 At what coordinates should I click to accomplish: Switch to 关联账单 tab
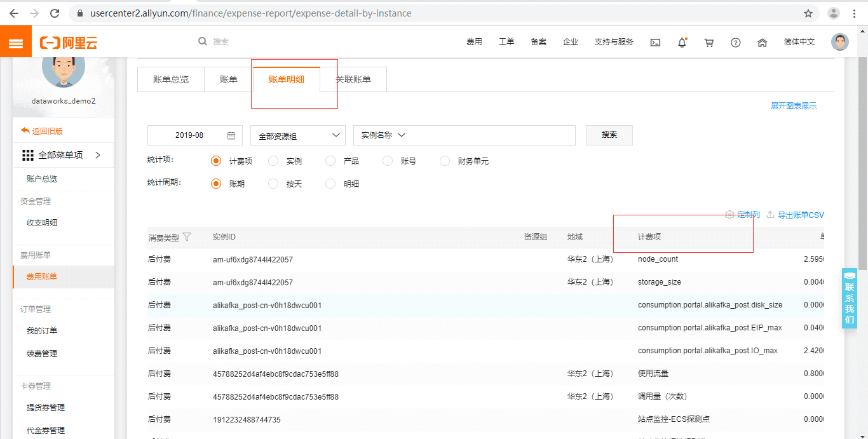pos(353,79)
